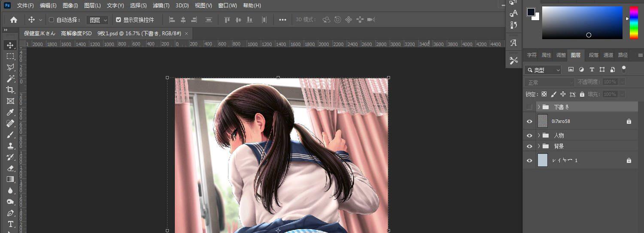Toggle lock all (padlock) in lock row
644x233 pixels.
tap(582, 94)
